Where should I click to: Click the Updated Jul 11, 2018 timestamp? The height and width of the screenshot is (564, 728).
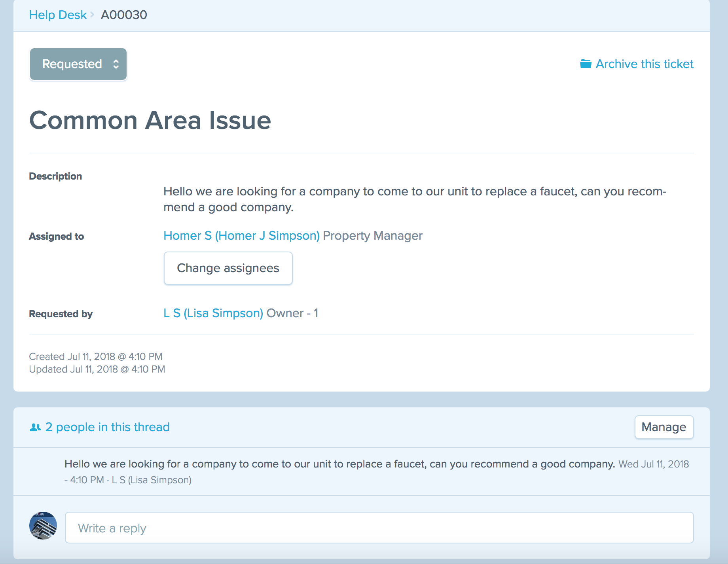coord(97,369)
